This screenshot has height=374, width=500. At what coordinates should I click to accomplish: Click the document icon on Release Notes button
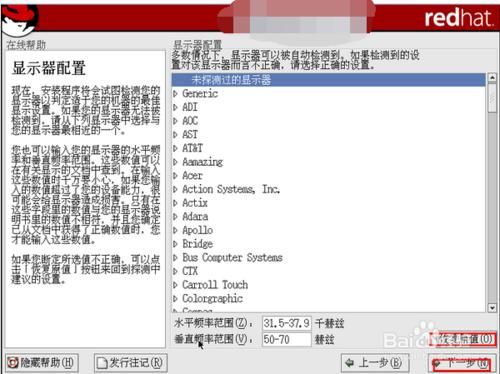102,363
